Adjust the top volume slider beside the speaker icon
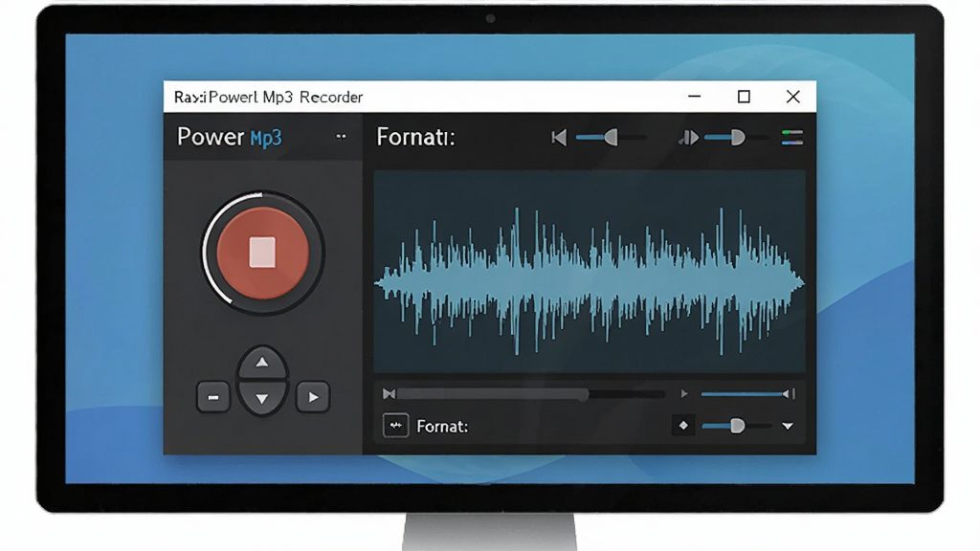This screenshot has width=980, height=551. (738, 137)
